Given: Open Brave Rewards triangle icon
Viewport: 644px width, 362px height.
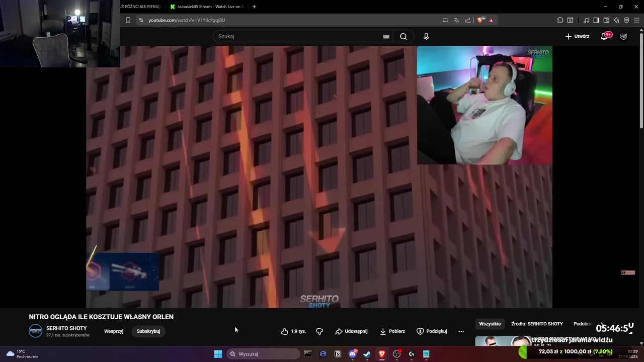Looking at the screenshot, I should point(491,20).
